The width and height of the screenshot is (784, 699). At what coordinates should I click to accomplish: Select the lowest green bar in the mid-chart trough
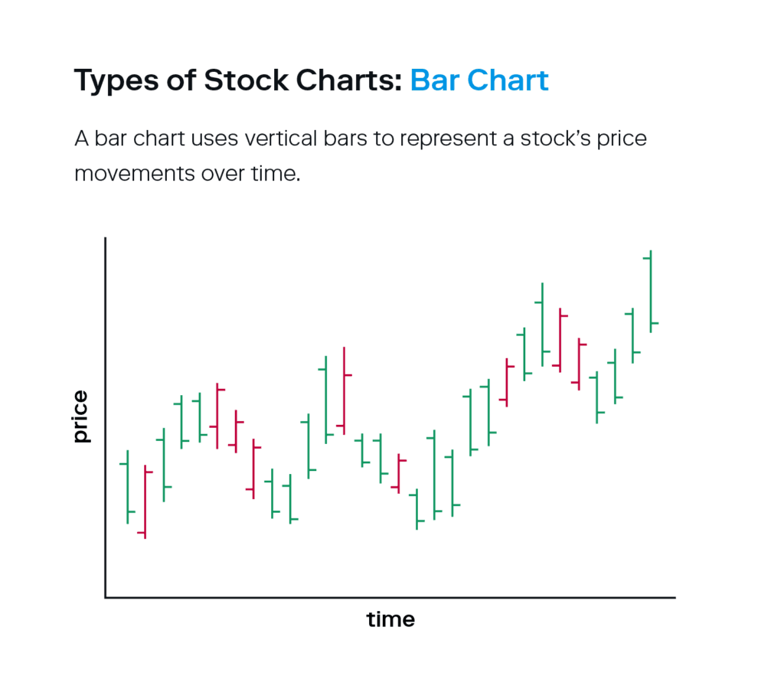tap(416, 509)
